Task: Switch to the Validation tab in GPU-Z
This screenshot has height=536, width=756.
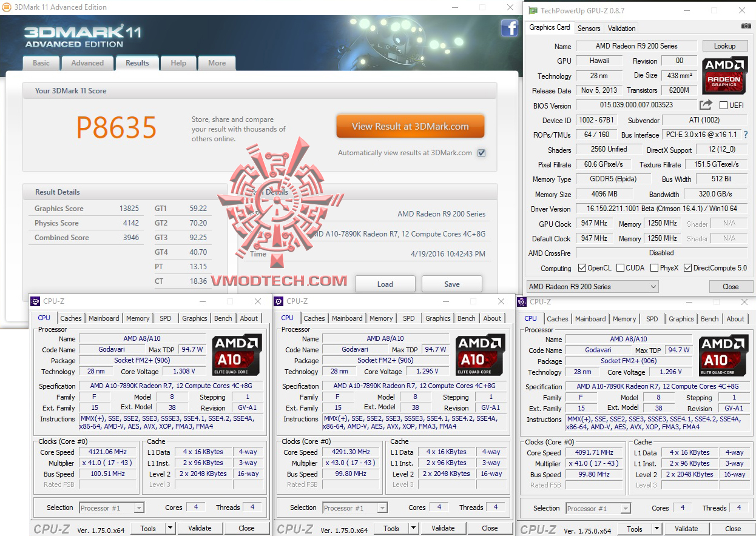Action: (622, 28)
